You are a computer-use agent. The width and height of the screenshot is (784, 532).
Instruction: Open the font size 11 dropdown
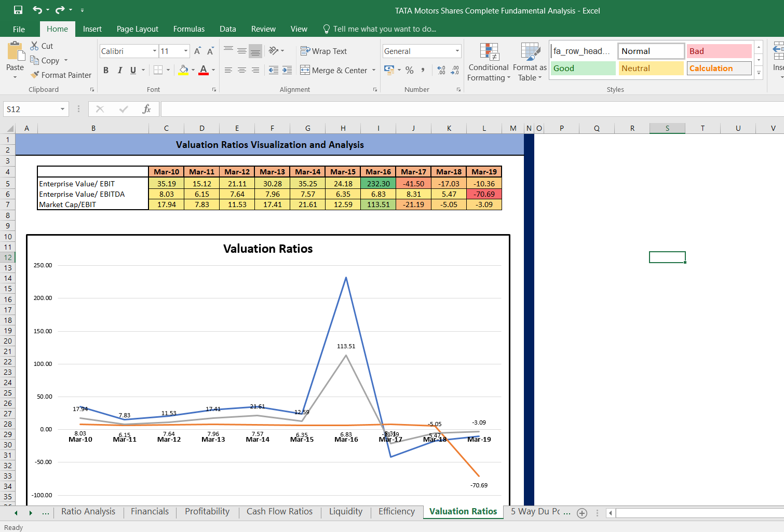(x=186, y=51)
